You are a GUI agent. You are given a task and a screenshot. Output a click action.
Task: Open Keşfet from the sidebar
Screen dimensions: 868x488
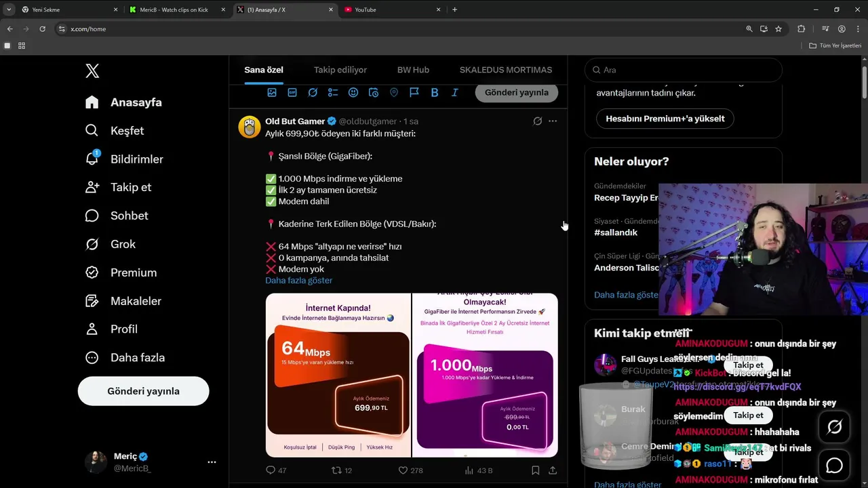tap(115, 131)
